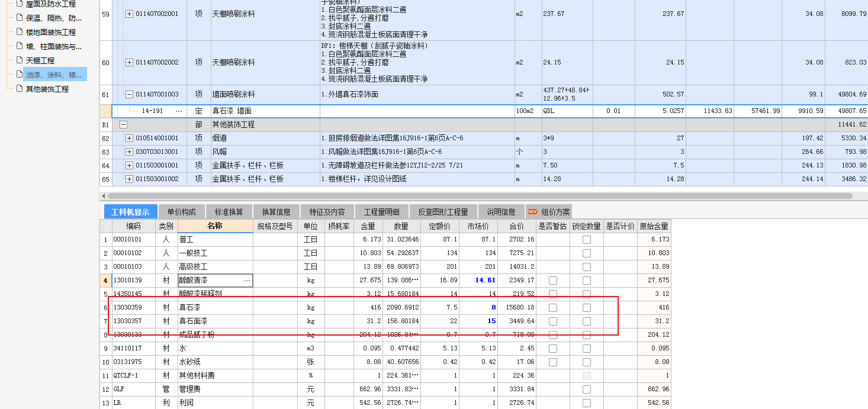The height and width of the screenshot is (409, 868).
Task: Toggle 锁定数量 checkbox for 高级技工
Action: (587, 267)
